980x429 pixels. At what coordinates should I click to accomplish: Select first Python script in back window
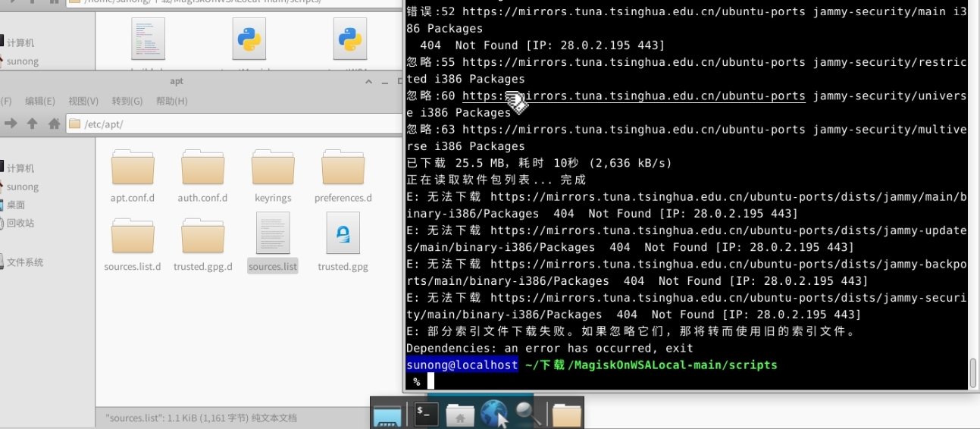coord(249,39)
